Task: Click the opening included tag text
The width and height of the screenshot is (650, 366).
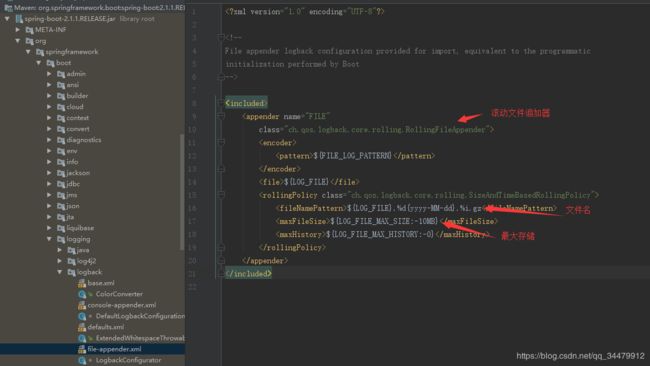Action: [x=246, y=103]
